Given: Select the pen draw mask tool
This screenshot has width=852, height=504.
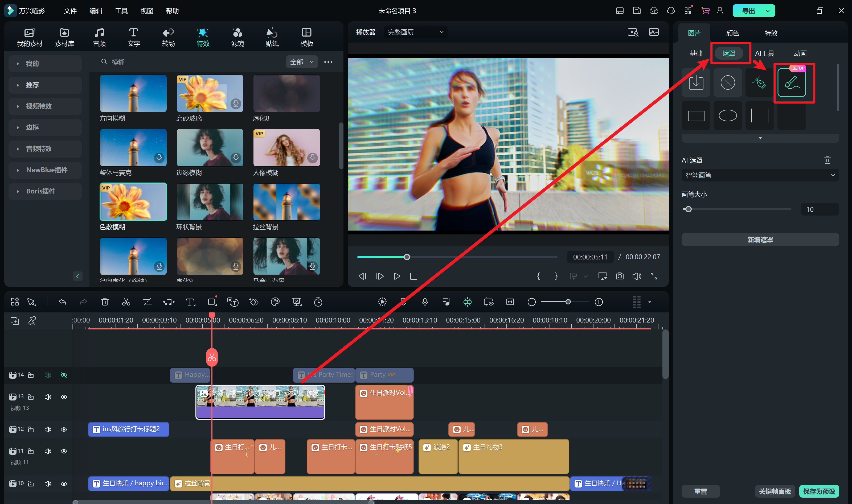Looking at the screenshot, I should 759,82.
